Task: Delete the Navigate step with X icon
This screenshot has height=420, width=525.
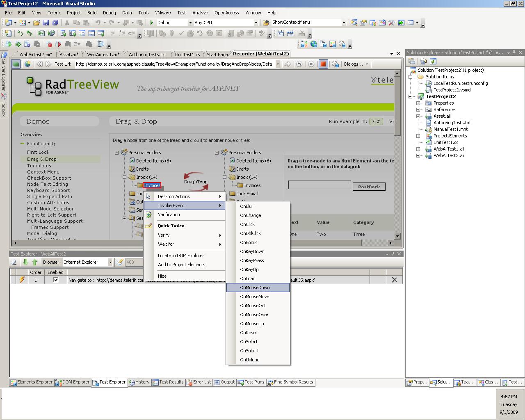Action: [x=394, y=280]
